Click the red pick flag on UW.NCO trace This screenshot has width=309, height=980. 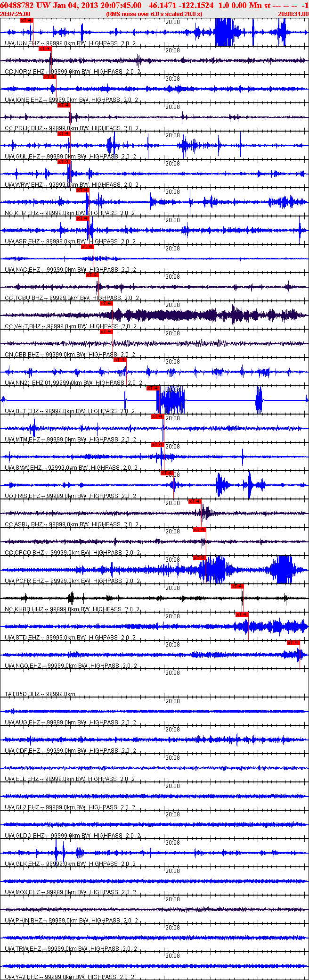[293, 643]
